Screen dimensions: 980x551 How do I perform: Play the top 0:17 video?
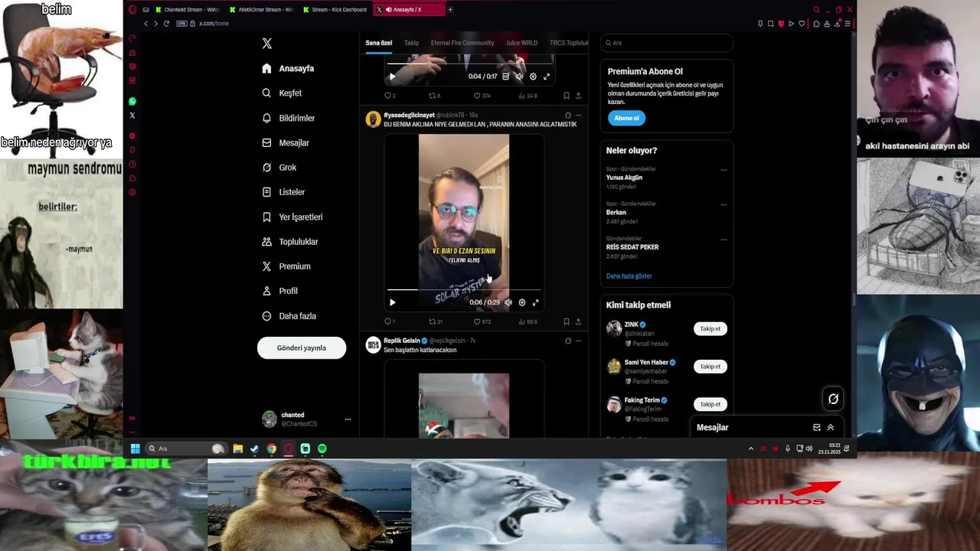393,77
